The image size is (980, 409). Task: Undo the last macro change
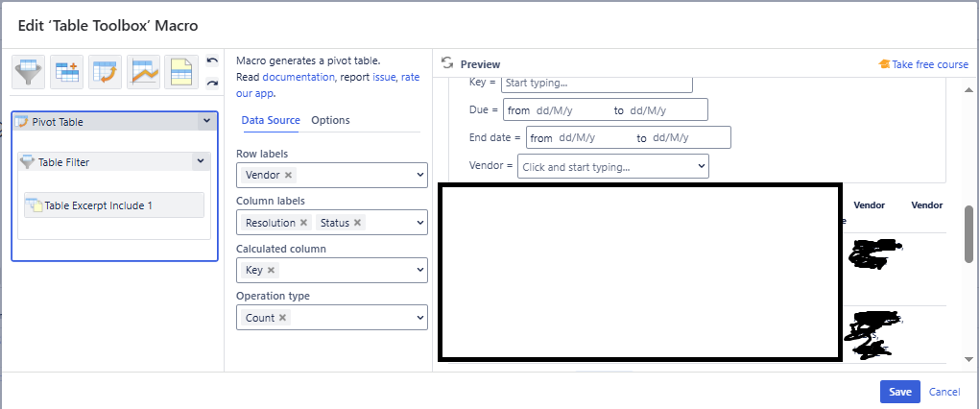point(212,61)
